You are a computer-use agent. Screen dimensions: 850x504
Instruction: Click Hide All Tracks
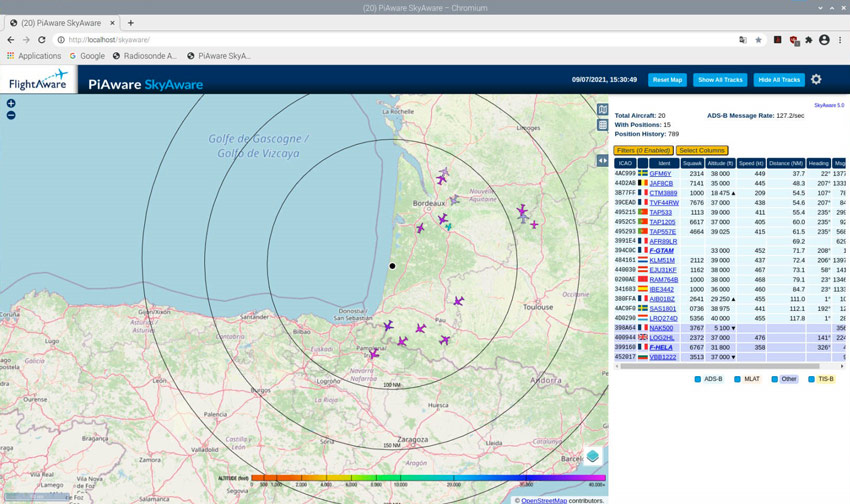click(x=779, y=80)
